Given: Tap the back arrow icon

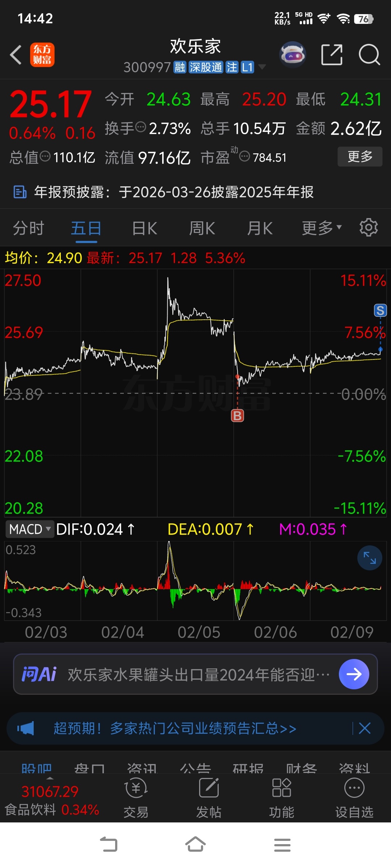Looking at the screenshot, I should tap(16, 55).
